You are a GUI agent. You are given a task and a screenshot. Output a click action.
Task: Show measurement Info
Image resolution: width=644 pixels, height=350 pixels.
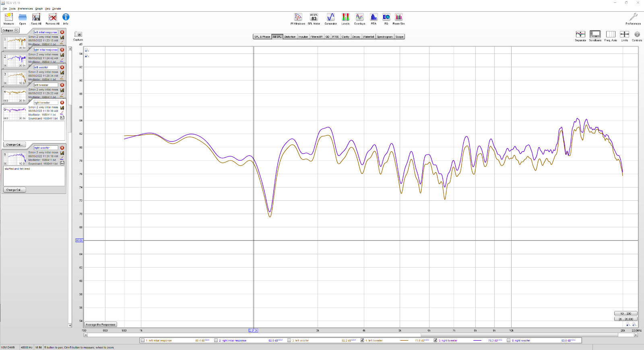[66, 19]
